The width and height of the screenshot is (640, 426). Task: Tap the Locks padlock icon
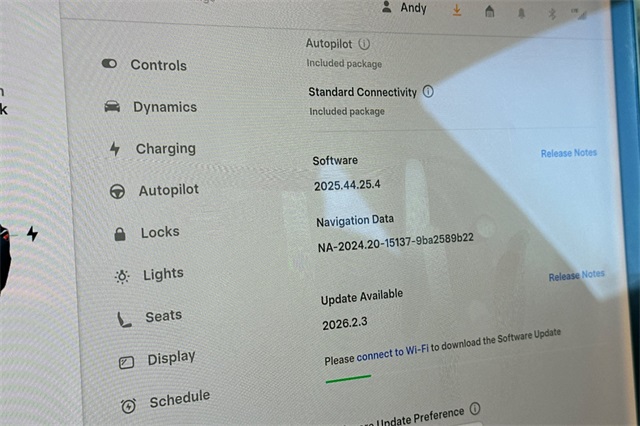pyautogui.click(x=120, y=234)
